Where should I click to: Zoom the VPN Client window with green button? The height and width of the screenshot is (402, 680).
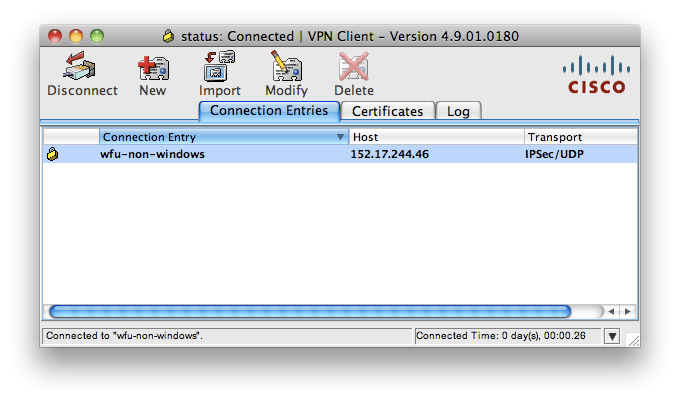click(x=97, y=36)
